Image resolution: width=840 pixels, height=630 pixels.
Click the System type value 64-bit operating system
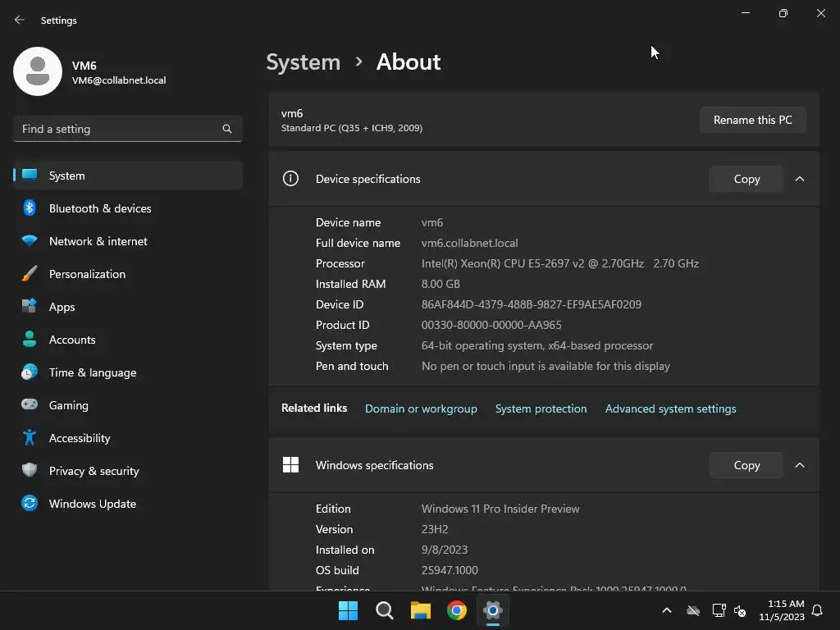[x=536, y=345]
